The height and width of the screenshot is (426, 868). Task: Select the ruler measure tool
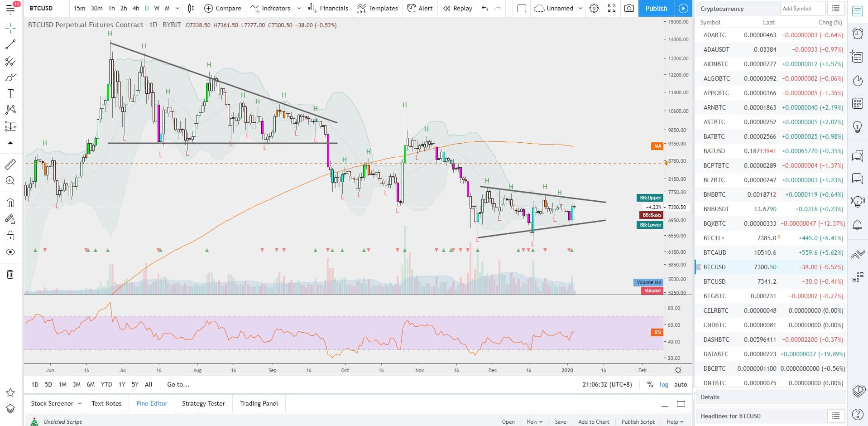[10, 164]
